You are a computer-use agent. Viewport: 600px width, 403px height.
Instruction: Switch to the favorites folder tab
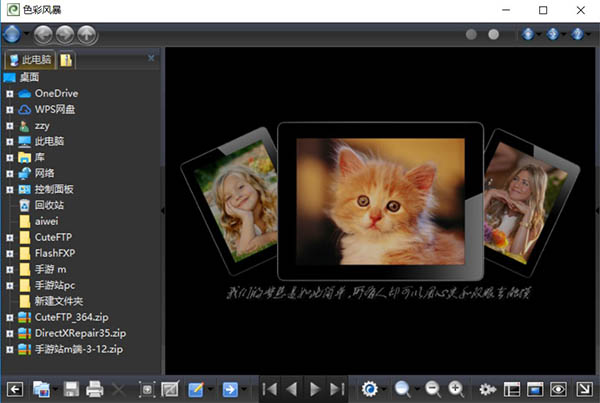coord(66,60)
